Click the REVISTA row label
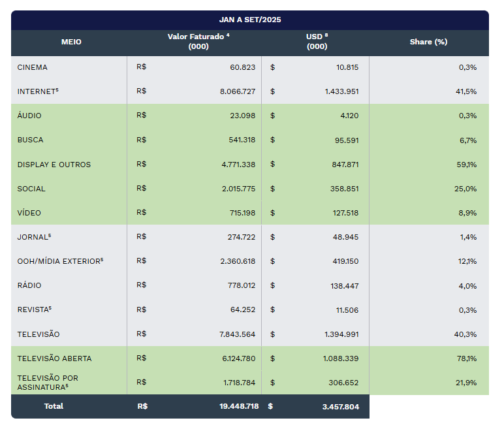Viewport: 504px width, 429px height. click(x=35, y=310)
